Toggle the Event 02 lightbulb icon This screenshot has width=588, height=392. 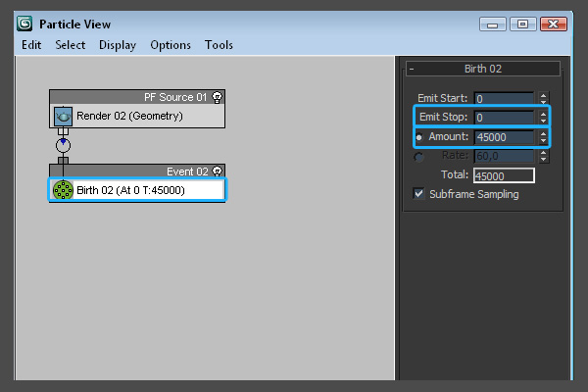click(217, 171)
